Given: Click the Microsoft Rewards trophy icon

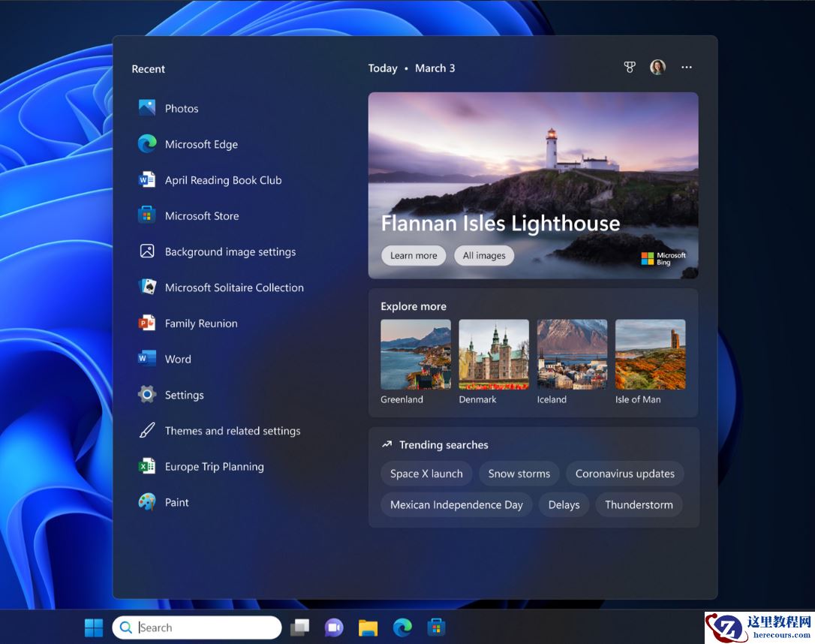Looking at the screenshot, I should click(x=630, y=67).
